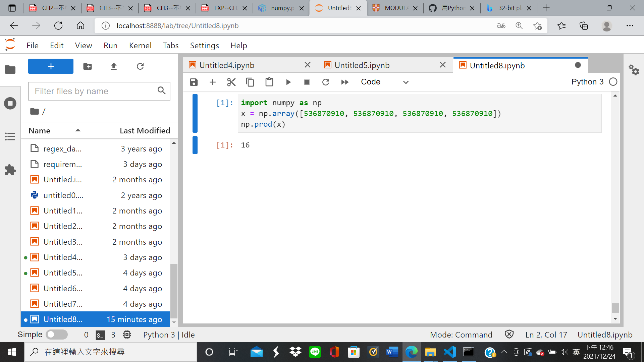Viewport: 644px width, 362px height.
Task: Upload files using the upload icon
Action: 114,66
